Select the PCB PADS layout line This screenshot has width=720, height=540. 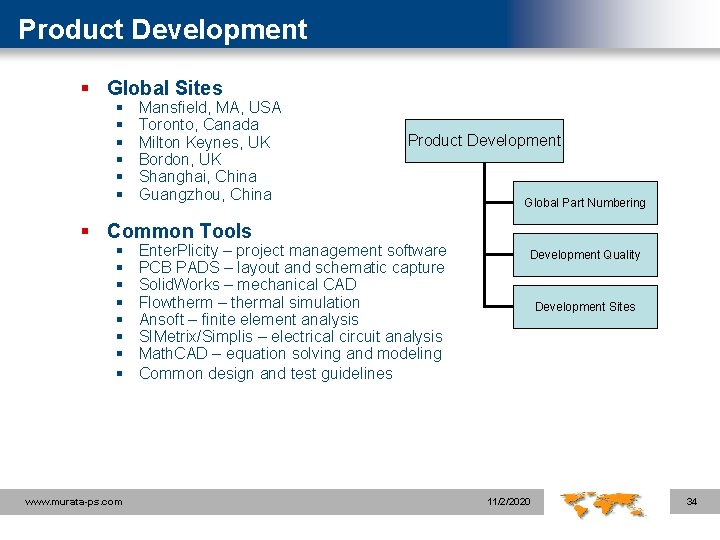(292, 267)
